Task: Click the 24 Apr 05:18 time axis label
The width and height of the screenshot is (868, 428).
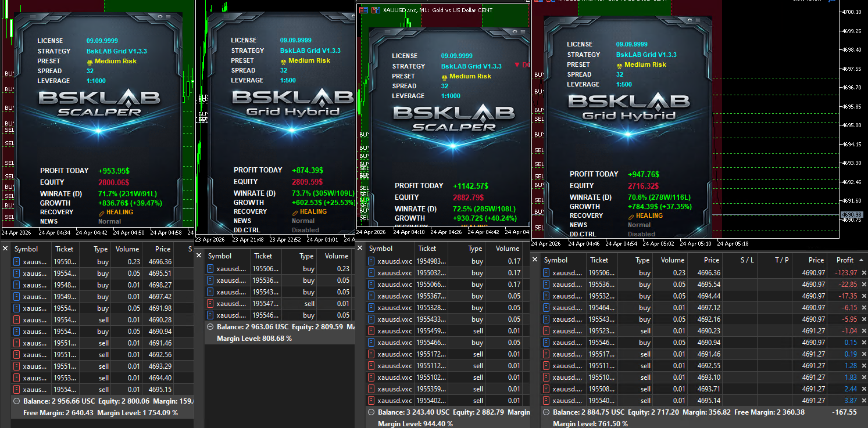Action: [733, 244]
